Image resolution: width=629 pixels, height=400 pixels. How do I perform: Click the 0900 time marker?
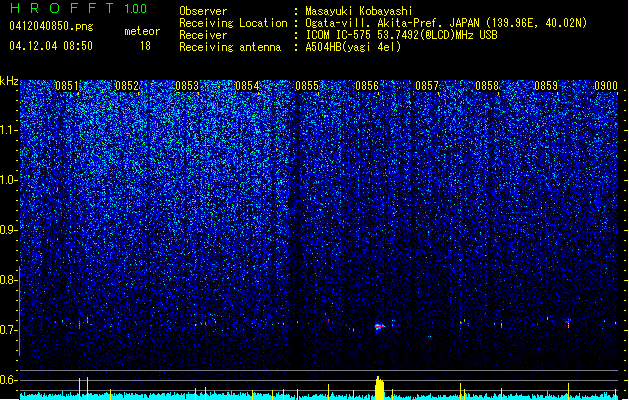click(x=606, y=86)
